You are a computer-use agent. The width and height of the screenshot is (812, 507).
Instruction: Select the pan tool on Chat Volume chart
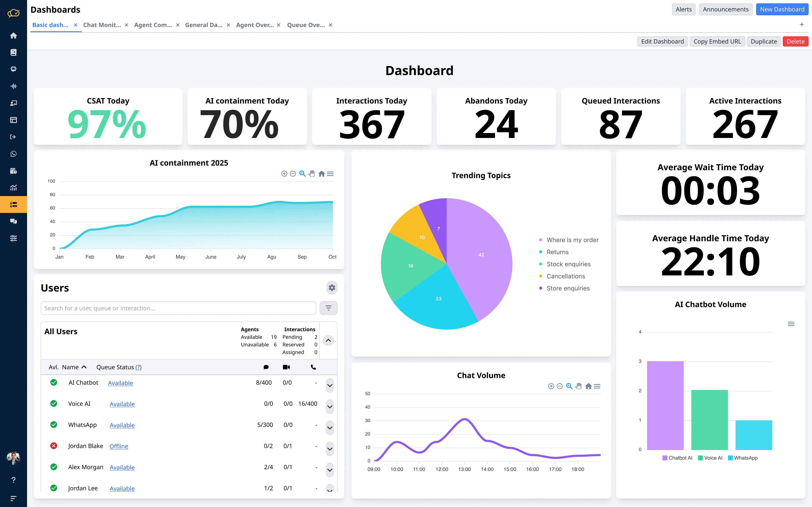(x=578, y=386)
